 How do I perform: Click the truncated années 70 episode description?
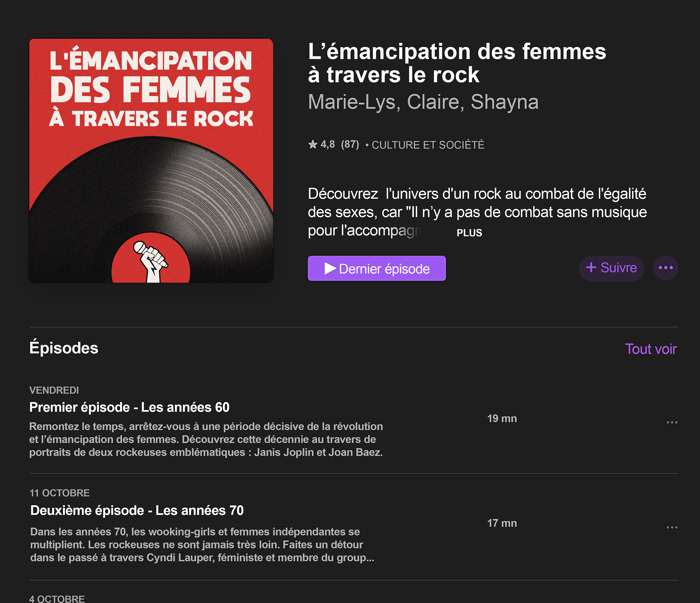point(202,545)
